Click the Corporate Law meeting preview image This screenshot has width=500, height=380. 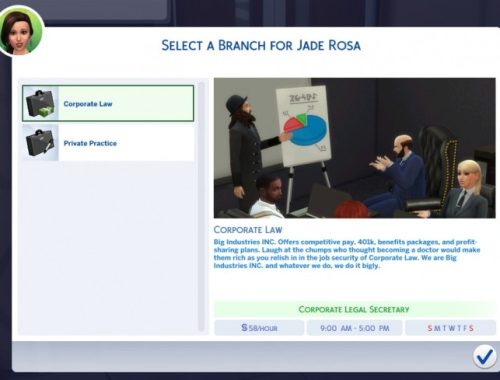click(355, 148)
